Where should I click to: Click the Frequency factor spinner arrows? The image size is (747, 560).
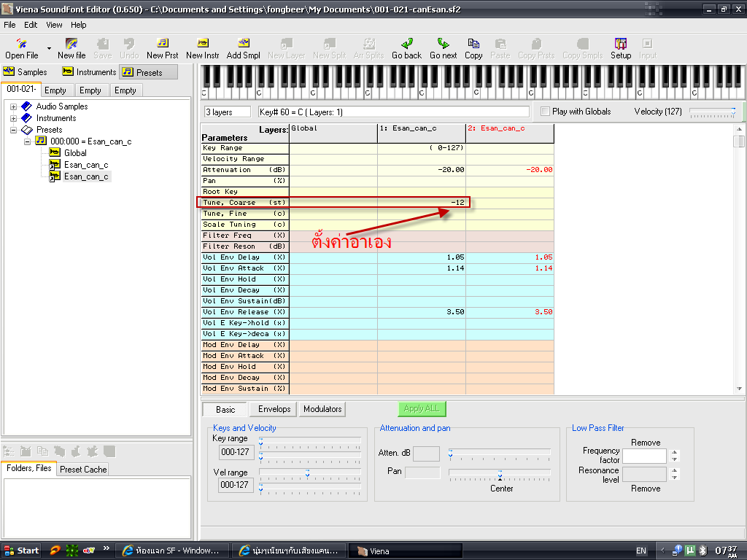(x=674, y=456)
